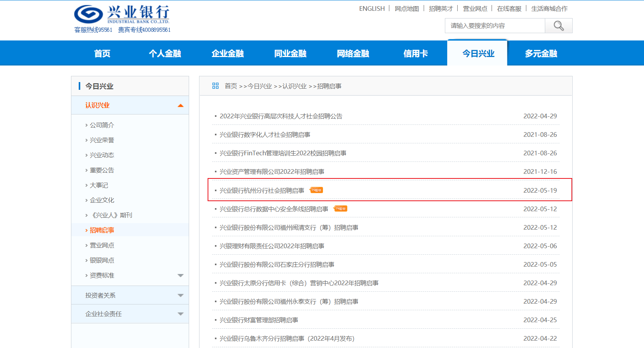The image size is (644, 348).
Task: Open 银银网点 in the sidebar
Action: 102,260
